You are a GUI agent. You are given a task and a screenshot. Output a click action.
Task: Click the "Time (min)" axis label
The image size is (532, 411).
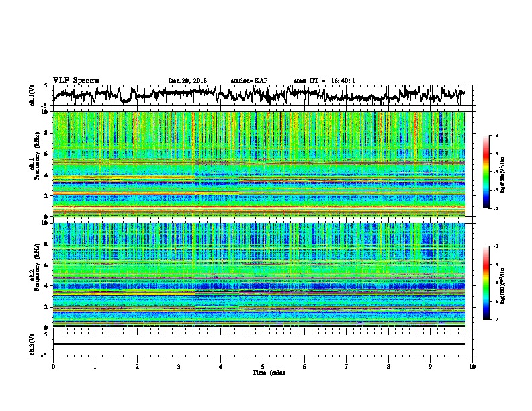tap(269, 373)
